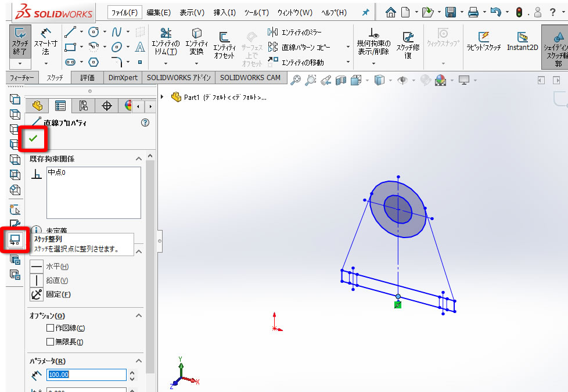Open the 挿入(I) menu
The height and width of the screenshot is (392, 568).
225,13
